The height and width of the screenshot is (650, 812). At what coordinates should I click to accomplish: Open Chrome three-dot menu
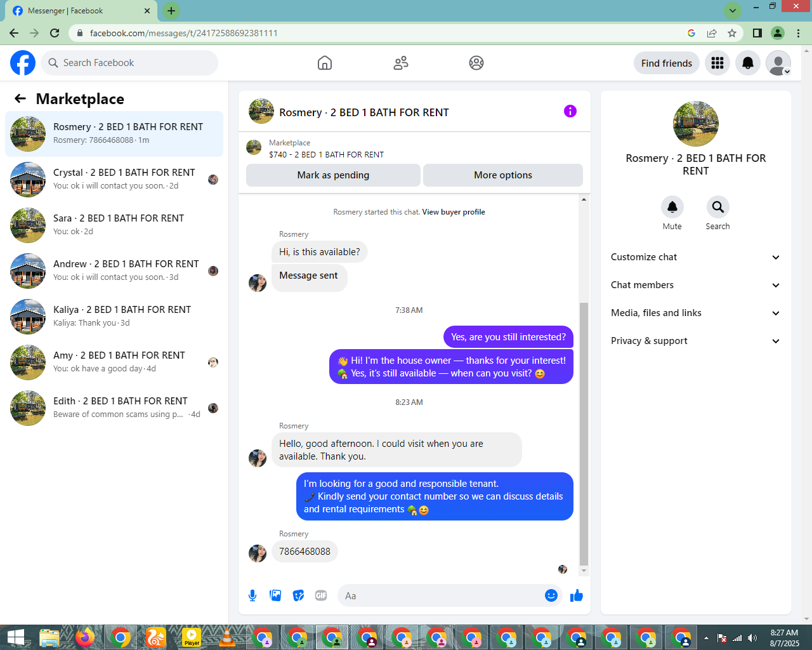(x=798, y=33)
